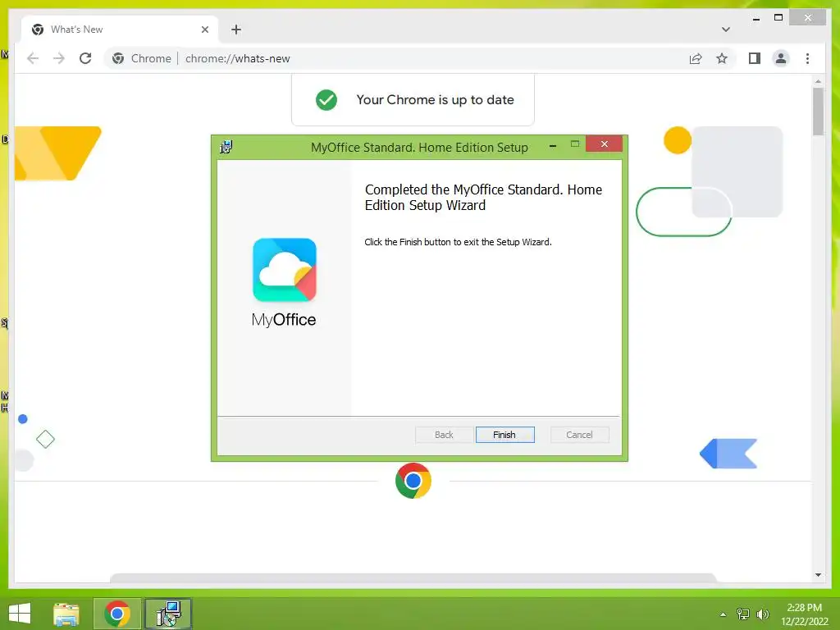Open Chrome tab search dropdown
This screenshot has height=630, width=840.
[726, 30]
